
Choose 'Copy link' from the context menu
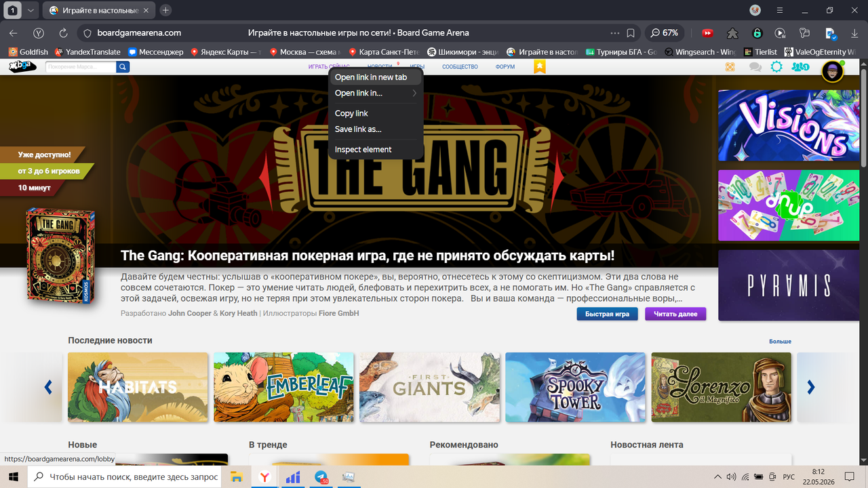tap(376, 113)
